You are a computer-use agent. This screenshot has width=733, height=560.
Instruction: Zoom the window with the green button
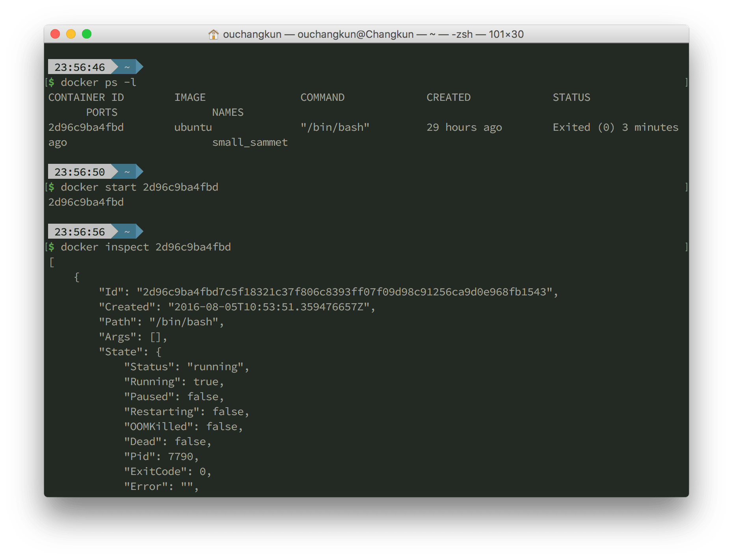[87, 34]
